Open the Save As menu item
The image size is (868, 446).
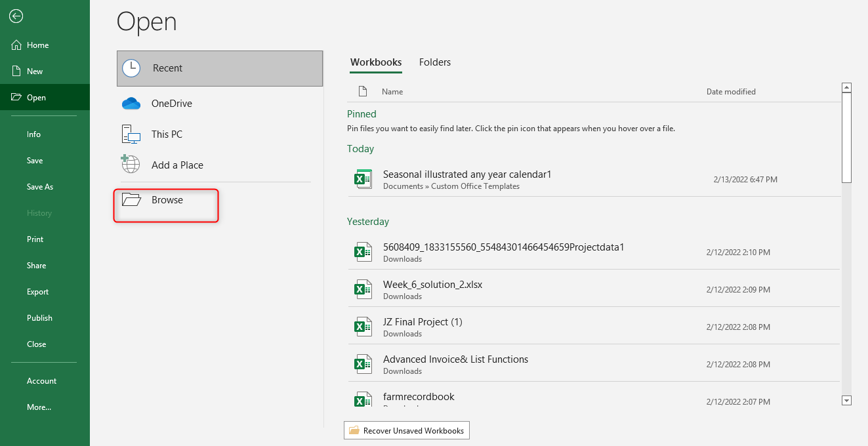click(40, 187)
